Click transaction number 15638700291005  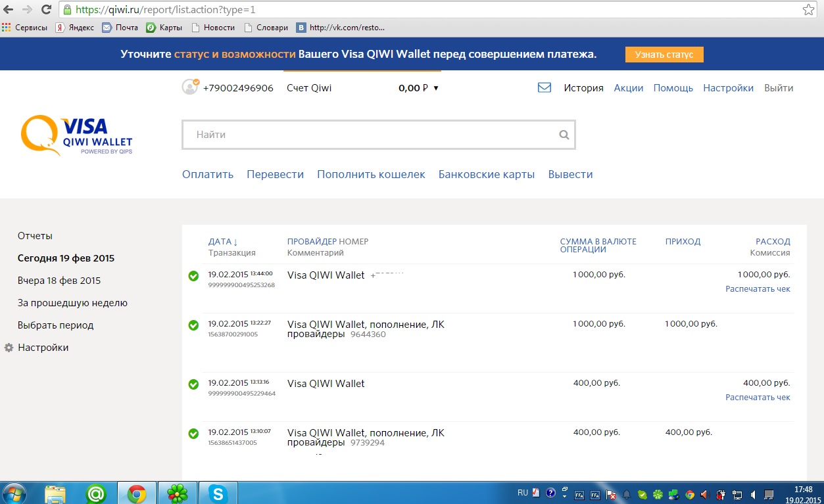(233, 334)
